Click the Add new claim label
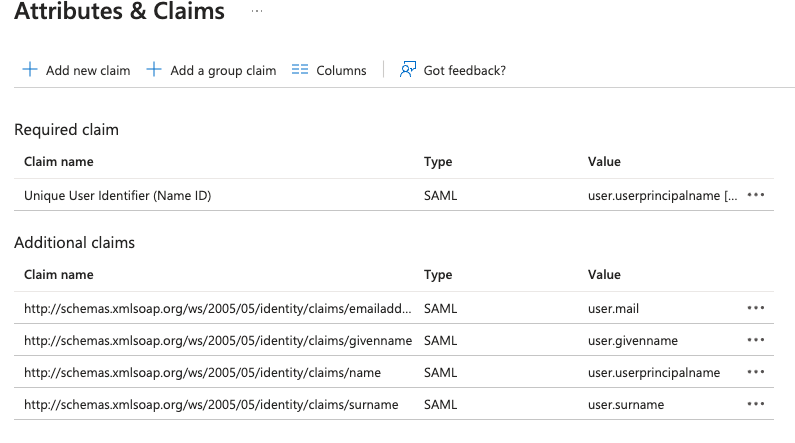The height and width of the screenshot is (443, 795). pyautogui.click(x=88, y=70)
